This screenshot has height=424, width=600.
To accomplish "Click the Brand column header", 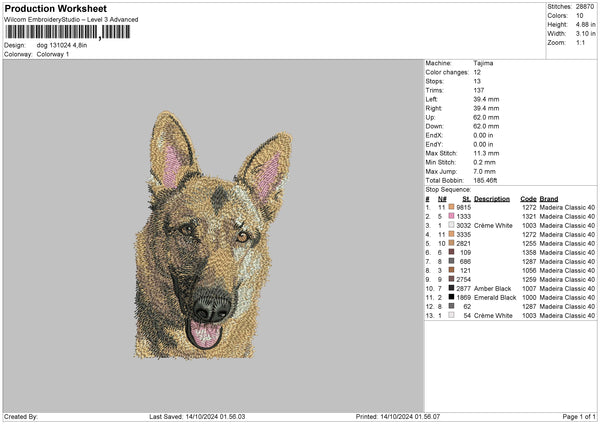I will click(x=548, y=198).
